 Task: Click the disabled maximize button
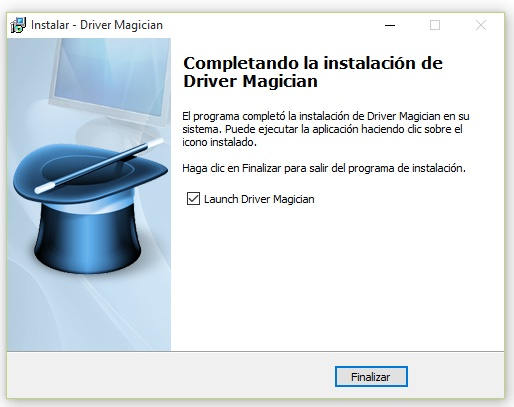[435, 25]
